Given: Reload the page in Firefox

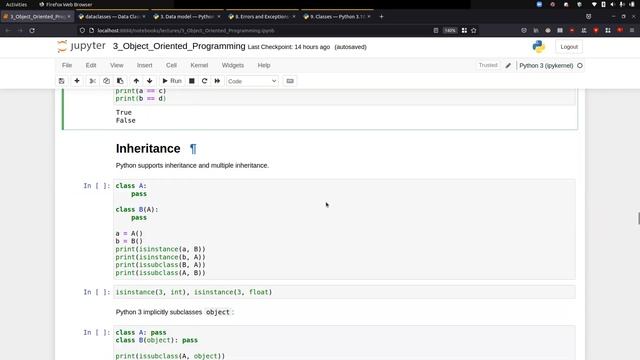Looking at the screenshot, I should [32, 31].
